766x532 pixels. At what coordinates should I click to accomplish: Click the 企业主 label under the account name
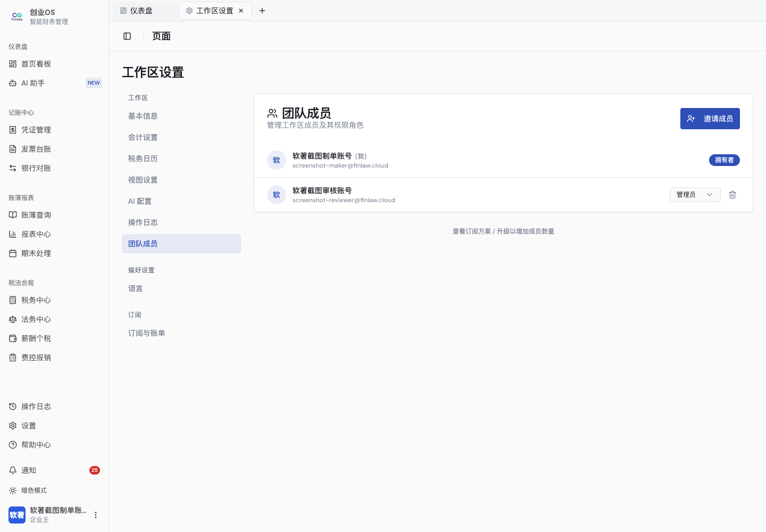[x=39, y=520]
